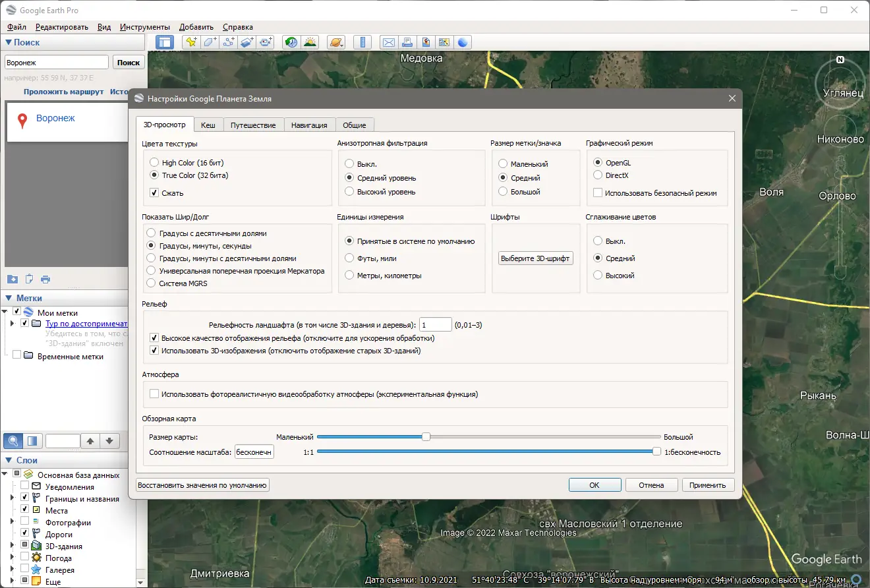Click the Размер карты slider handle
Screen dimensions: 870x588
pos(426,436)
